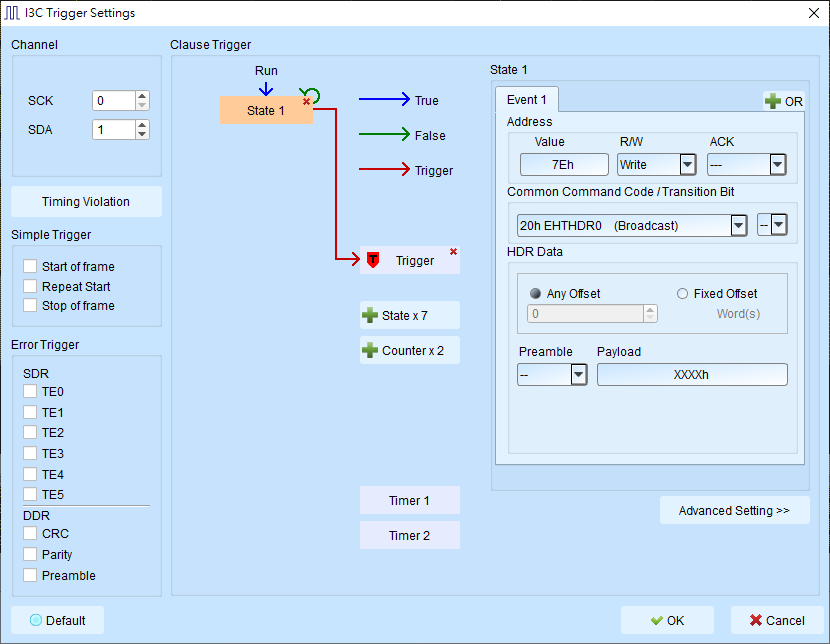Check the TE0 error trigger
This screenshot has width=830, height=644.
coord(30,392)
